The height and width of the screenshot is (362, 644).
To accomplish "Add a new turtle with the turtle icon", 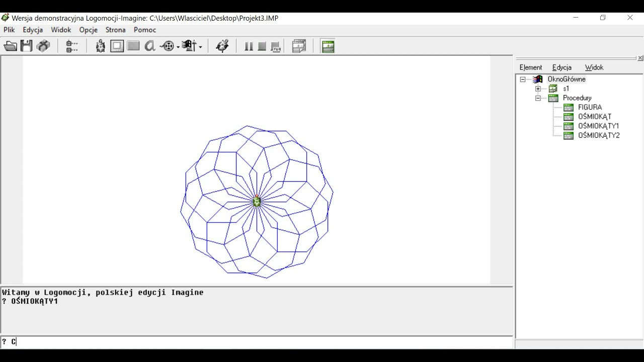I will pyautogui.click(x=101, y=46).
